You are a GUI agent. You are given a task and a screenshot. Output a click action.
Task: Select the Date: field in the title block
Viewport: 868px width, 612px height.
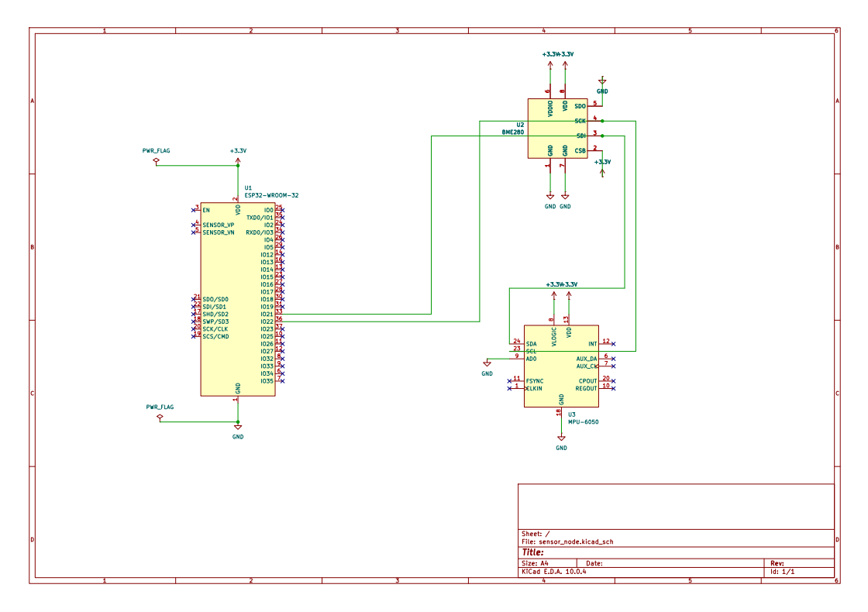(x=594, y=563)
